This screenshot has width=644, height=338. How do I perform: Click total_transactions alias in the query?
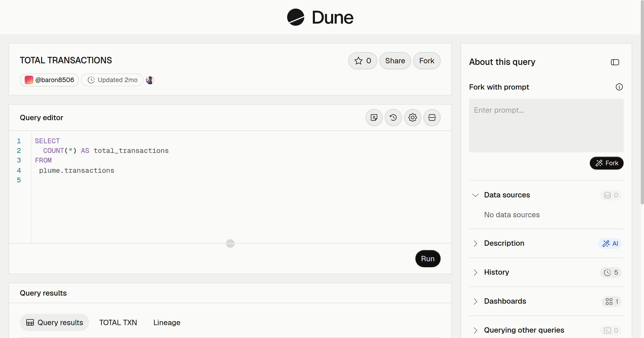pyautogui.click(x=131, y=150)
